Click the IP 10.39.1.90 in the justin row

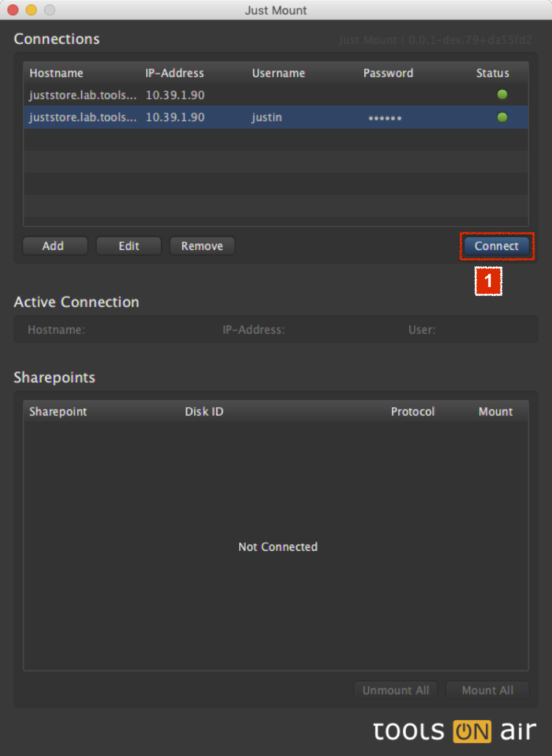pos(175,117)
